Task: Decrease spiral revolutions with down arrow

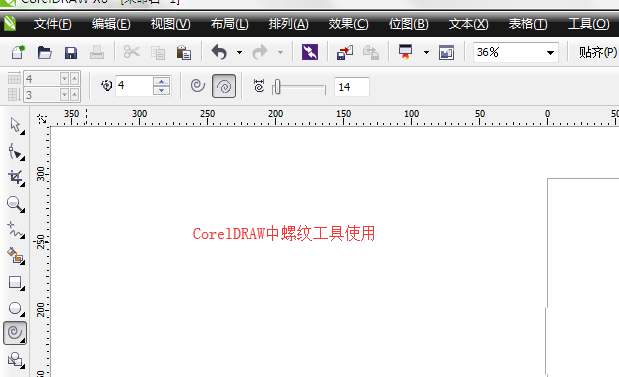Action: click(161, 91)
